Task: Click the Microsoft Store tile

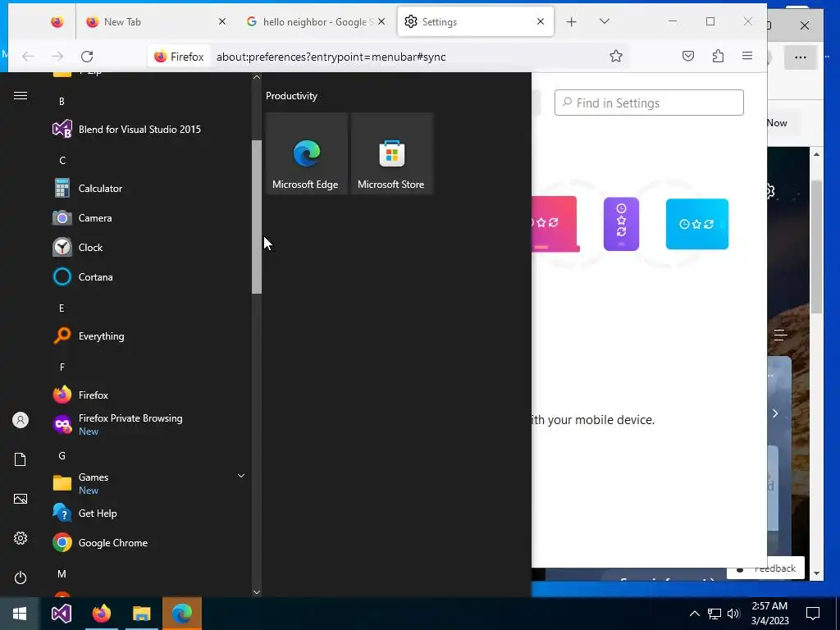Action: [391, 153]
